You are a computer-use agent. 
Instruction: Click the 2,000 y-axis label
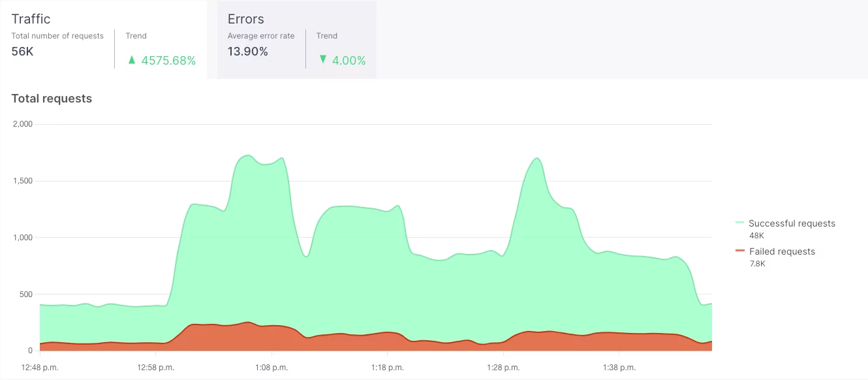tap(22, 124)
